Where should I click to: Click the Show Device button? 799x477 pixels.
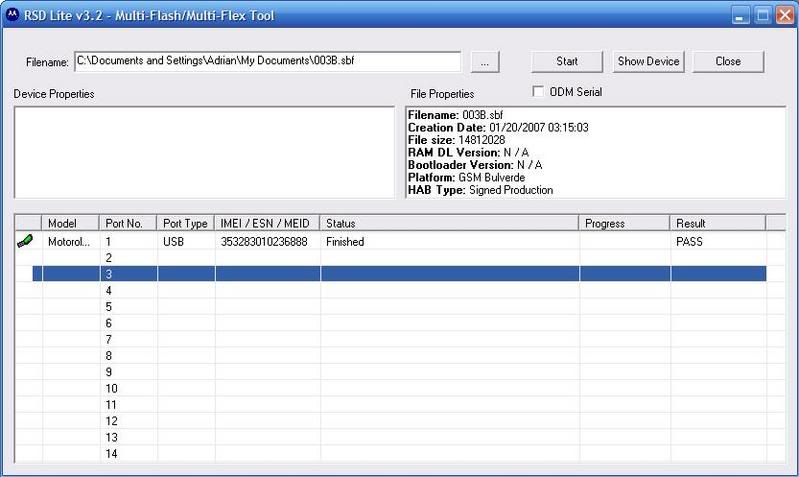pyautogui.click(x=648, y=62)
